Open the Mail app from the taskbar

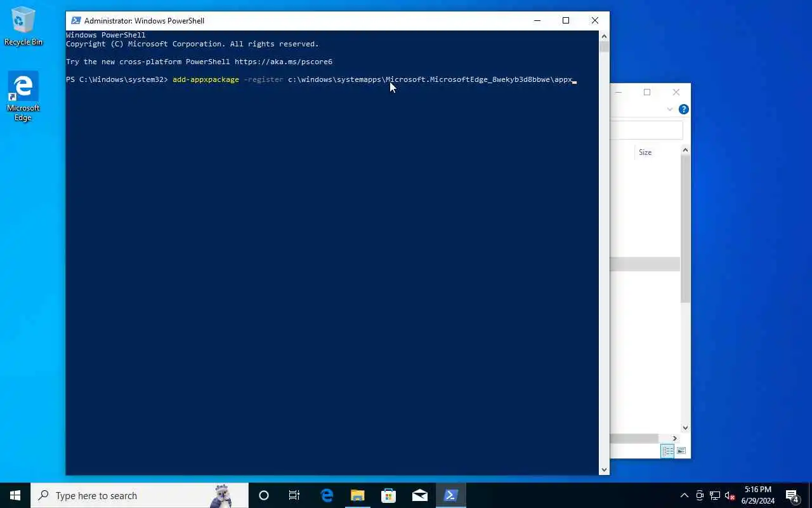point(420,495)
